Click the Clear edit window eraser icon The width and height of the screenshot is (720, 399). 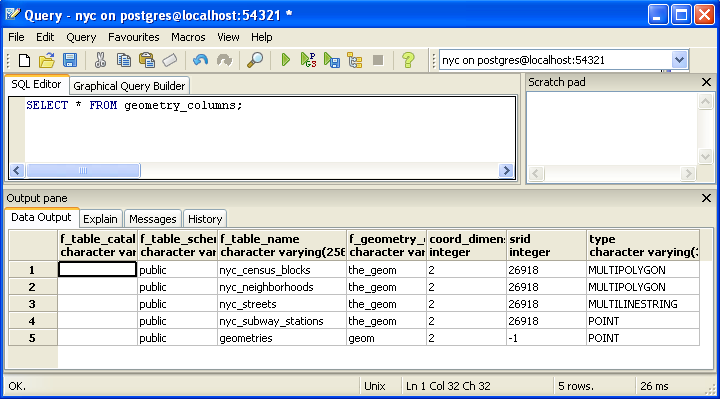[170, 60]
